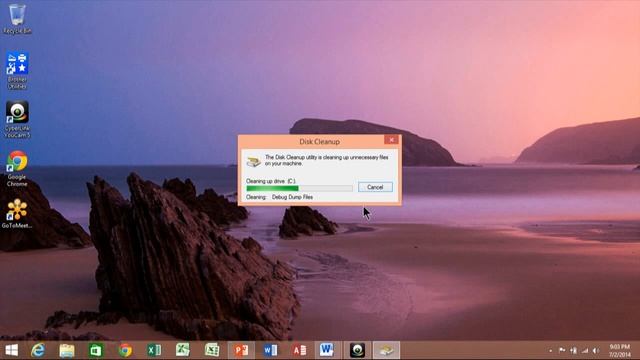Viewport: 640px width, 360px height.
Task: Launch Internet Explorer from the taskbar
Action: 38,350
